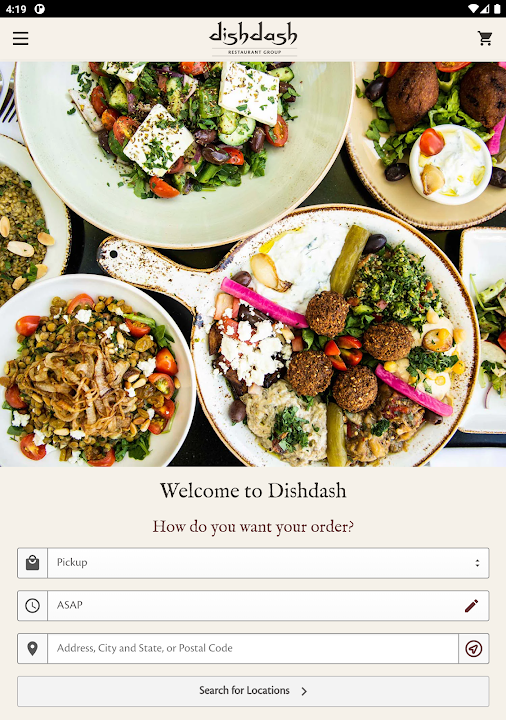
Task: Tap the Wi-Fi status bar icon
Action: click(x=473, y=9)
